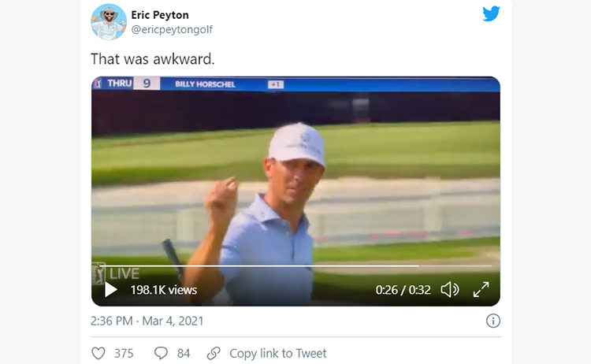Click the 0:26 / 0:32 time display
The image size is (591, 364).
pyautogui.click(x=403, y=290)
